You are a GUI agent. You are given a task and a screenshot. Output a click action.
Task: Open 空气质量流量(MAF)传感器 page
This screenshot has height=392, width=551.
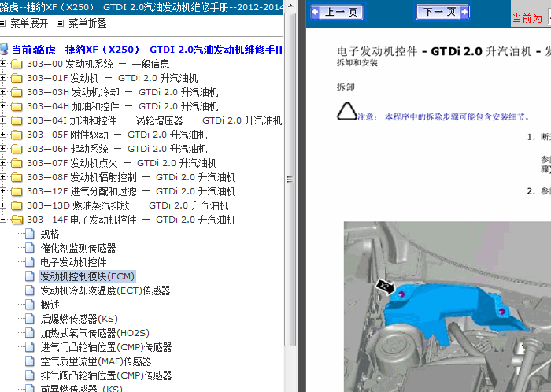pos(96,361)
